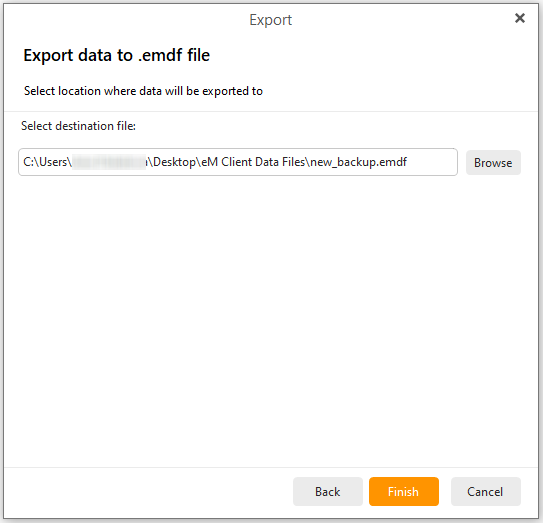Return to the previous wizard step using Back

(328, 491)
